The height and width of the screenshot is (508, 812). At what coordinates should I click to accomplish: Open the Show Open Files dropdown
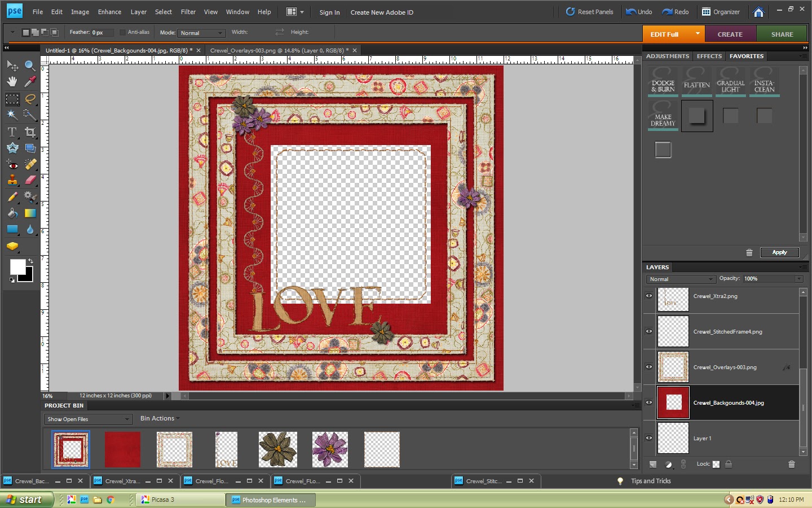87,419
